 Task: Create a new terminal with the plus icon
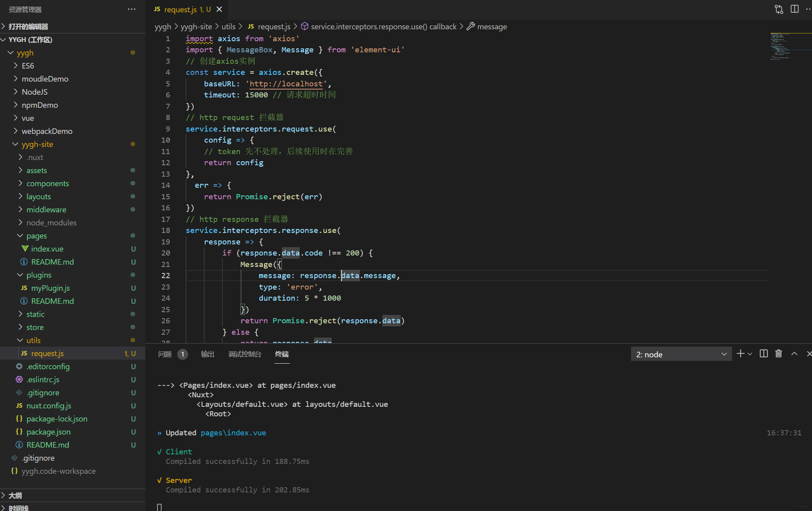740,354
